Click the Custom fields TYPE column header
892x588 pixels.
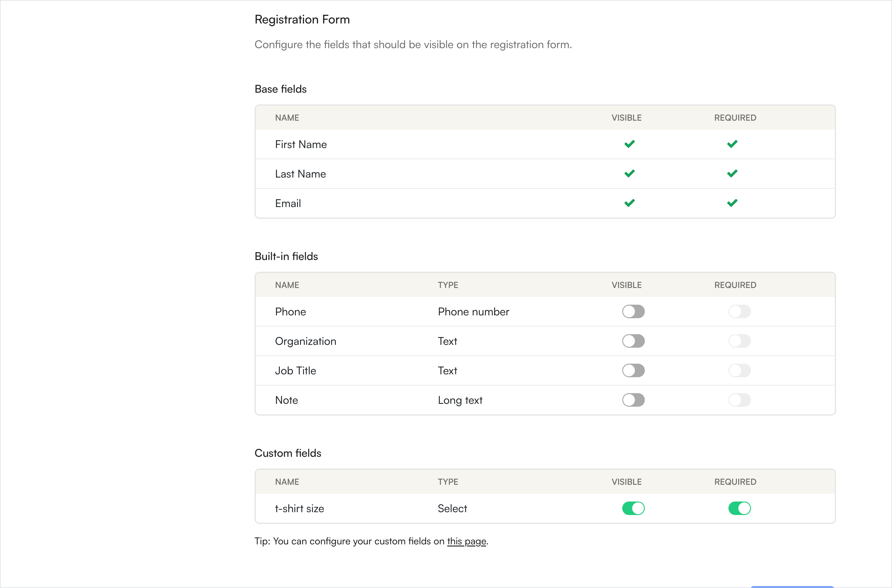[x=448, y=482]
